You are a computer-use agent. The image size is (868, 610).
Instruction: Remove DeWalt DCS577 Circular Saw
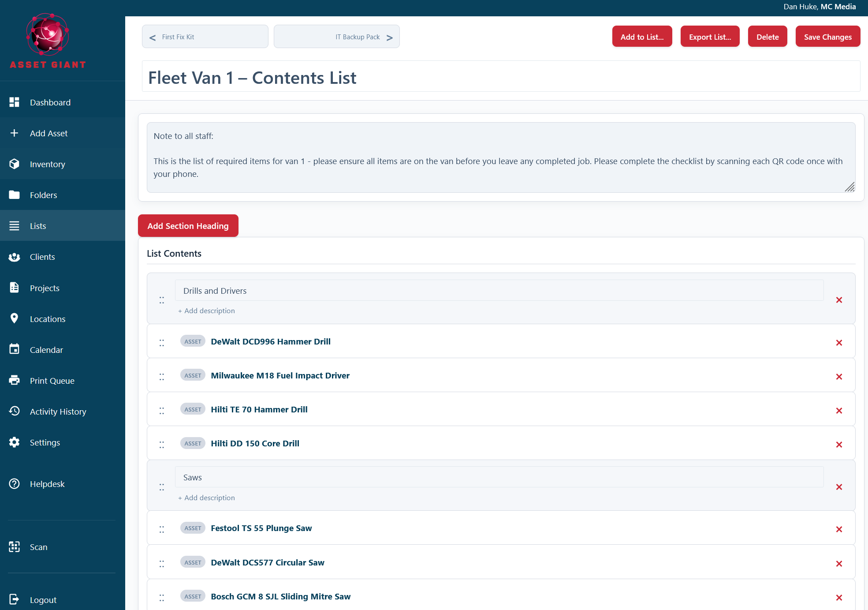tap(839, 564)
